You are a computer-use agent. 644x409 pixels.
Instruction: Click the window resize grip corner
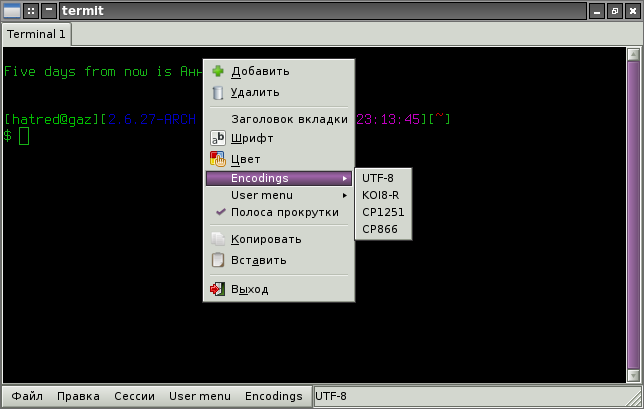tap(635, 400)
